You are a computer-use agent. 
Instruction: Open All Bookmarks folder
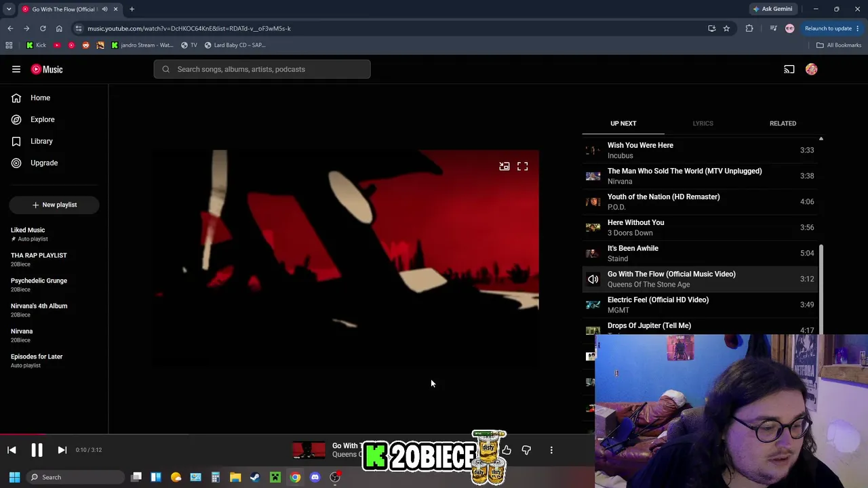click(x=839, y=45)
